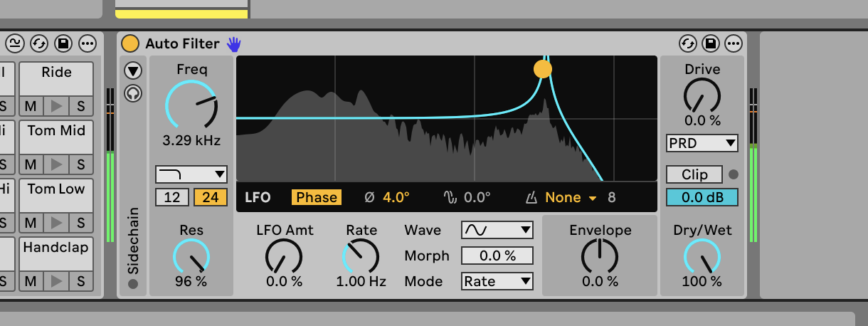Click the Morph 0.0 % field
Image resolution: width=868 pixels, height=326 pixels.
tap(497, 256)
